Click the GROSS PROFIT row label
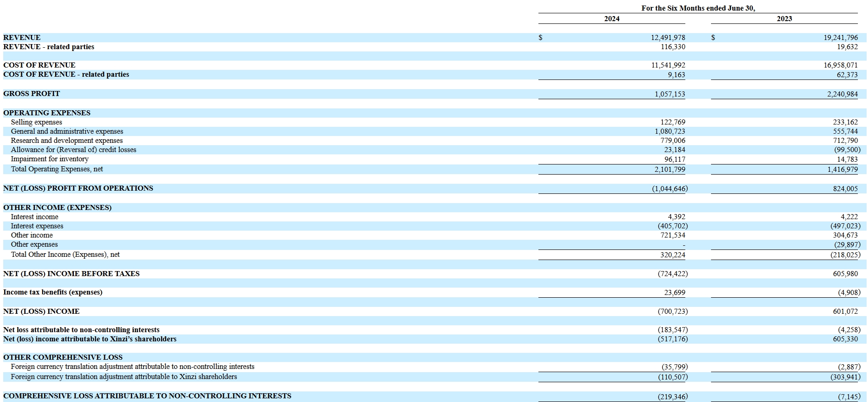Image resolution: width=868 pixels, height=402 pixels. pos(32,94)
